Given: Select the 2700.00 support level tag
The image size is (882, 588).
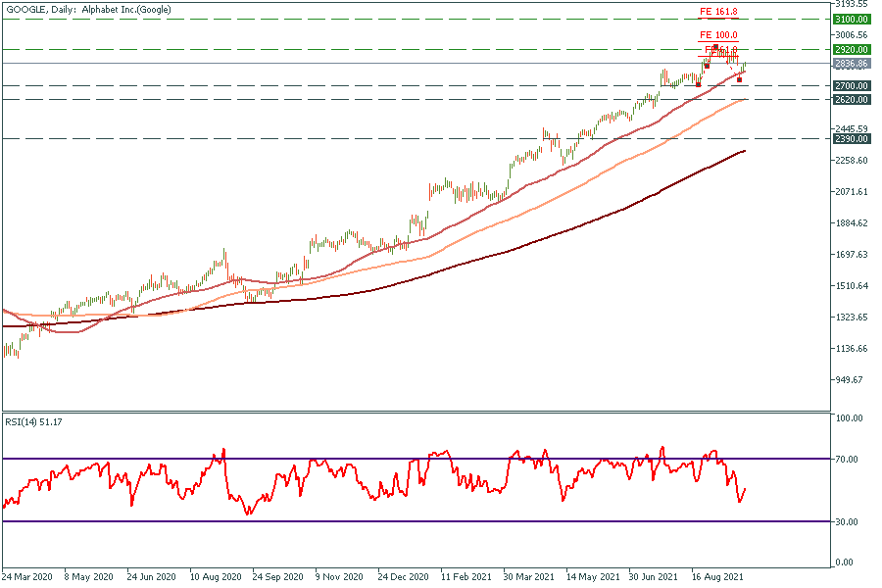Looking at the screenshot, I should click(x=851, y=86).
